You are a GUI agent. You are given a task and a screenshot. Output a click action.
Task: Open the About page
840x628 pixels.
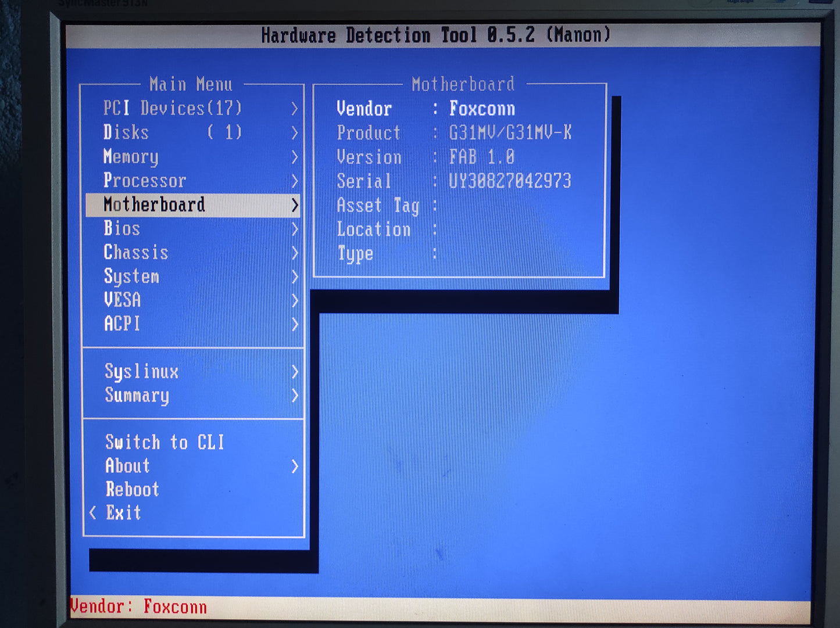click(x=127, y=466)
